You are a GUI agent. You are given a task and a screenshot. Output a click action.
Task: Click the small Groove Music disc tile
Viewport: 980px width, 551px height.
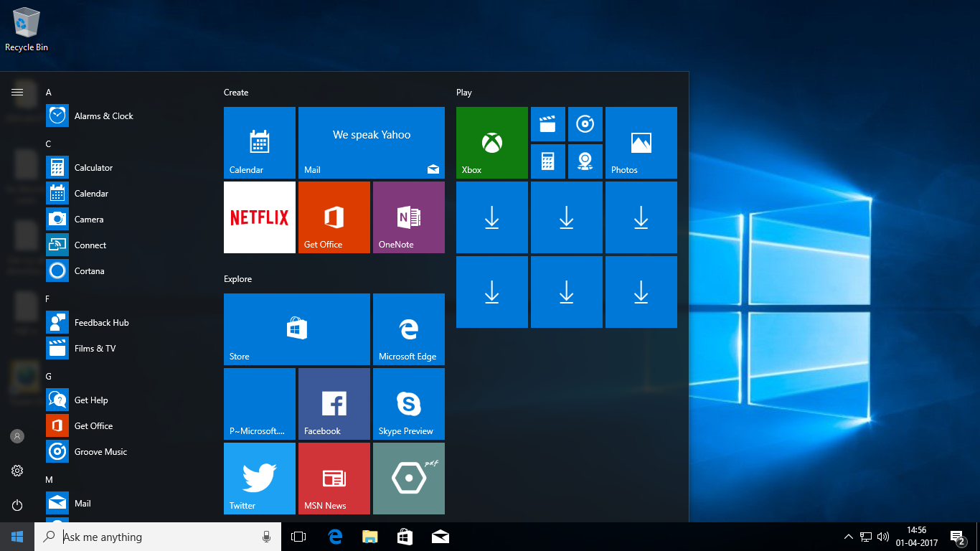click(585, 124)
